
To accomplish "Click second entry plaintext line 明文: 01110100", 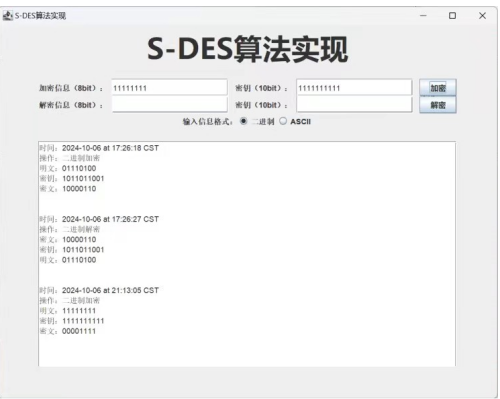I will (x=68, y=260).
